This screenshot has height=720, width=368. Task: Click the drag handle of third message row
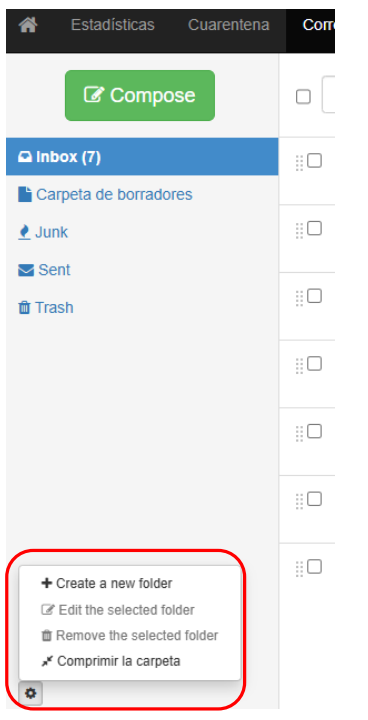tap(299, 298)
